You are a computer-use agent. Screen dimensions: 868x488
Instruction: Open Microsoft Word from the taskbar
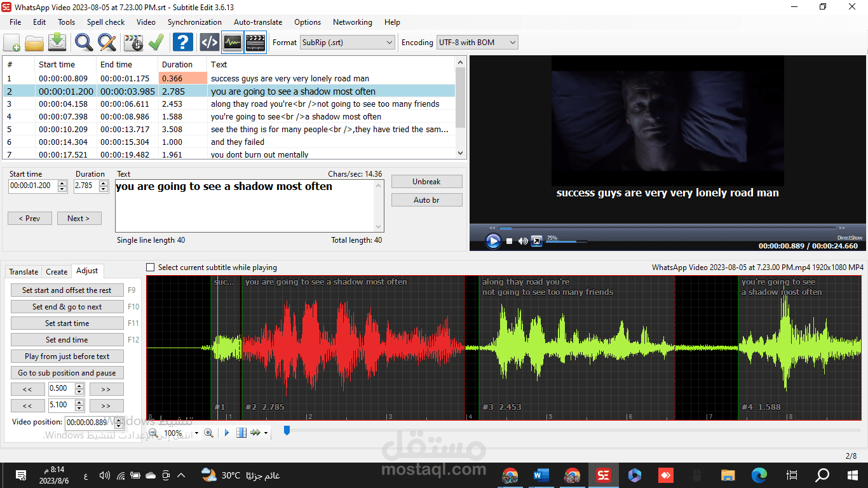[541, 475]
